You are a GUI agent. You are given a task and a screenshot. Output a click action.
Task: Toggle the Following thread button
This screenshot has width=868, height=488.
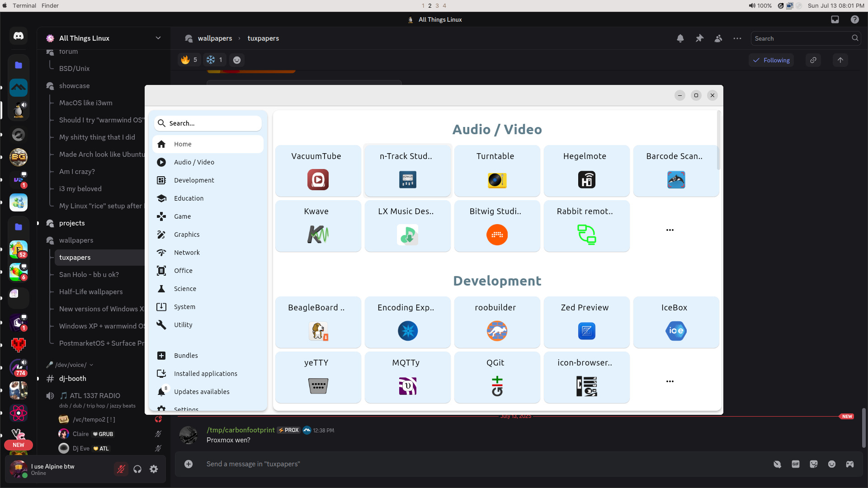click(771, 60)
